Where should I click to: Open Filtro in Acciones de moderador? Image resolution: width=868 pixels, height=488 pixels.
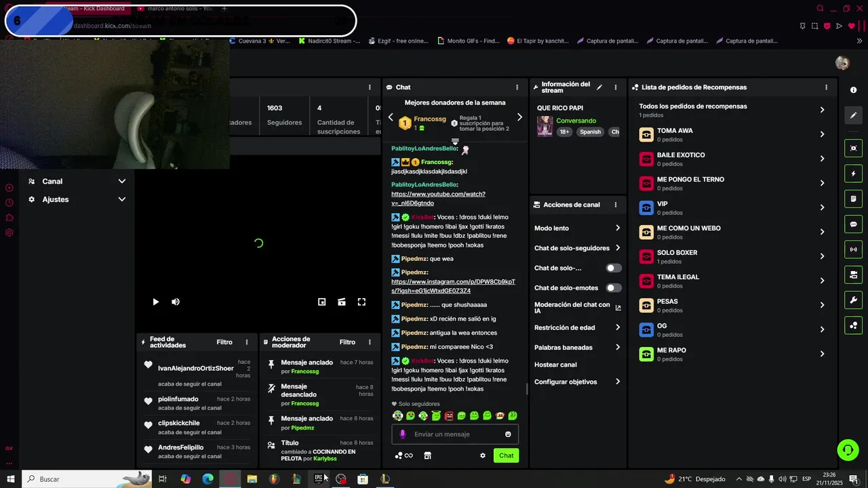(x=347, y=342)
